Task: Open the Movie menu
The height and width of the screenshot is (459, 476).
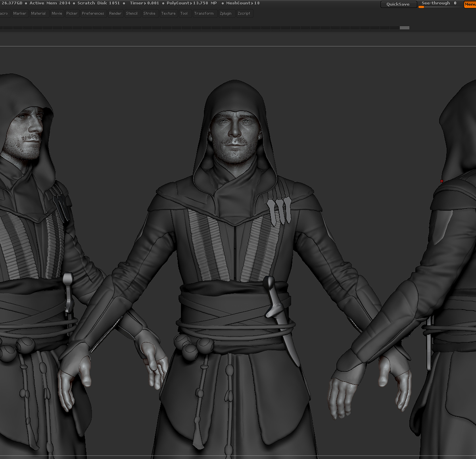Action: (57, 13)
